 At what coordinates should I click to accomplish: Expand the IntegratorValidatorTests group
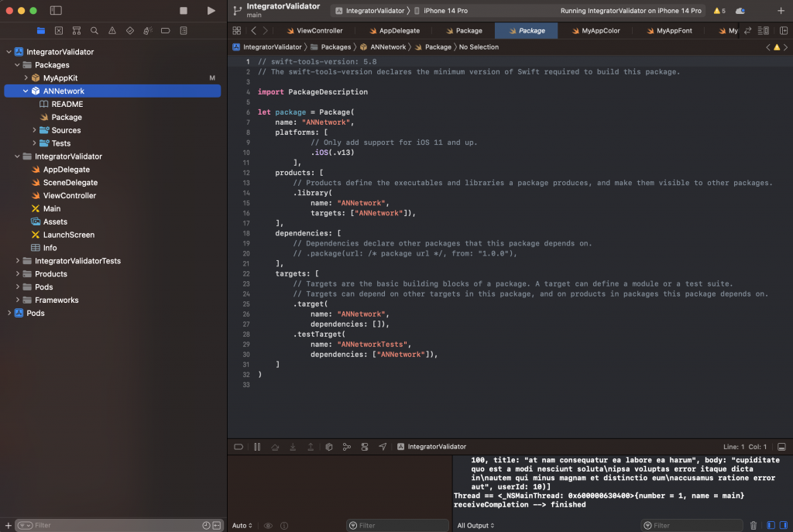[x=17, y=261]
